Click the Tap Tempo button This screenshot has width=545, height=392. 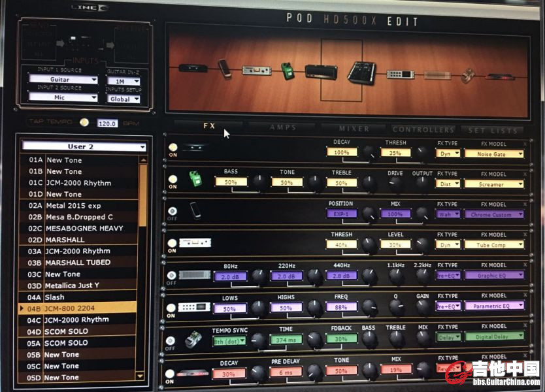pos(84,122)
